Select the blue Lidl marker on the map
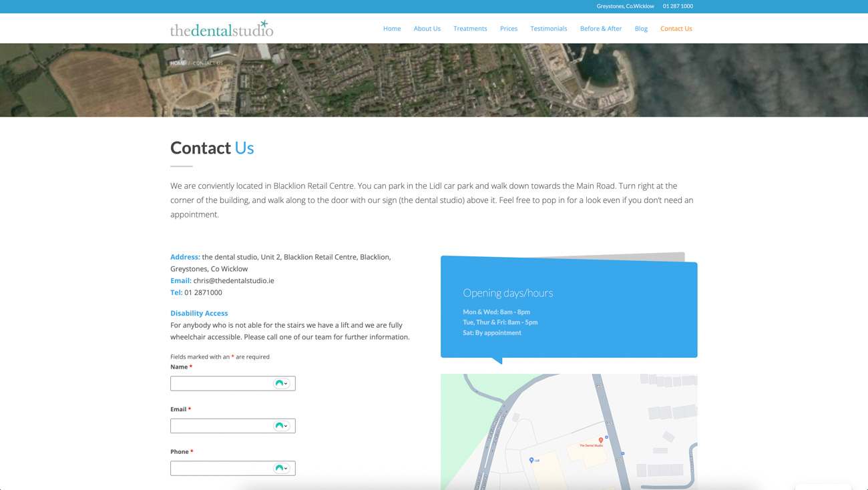 [x=531, y=459]
